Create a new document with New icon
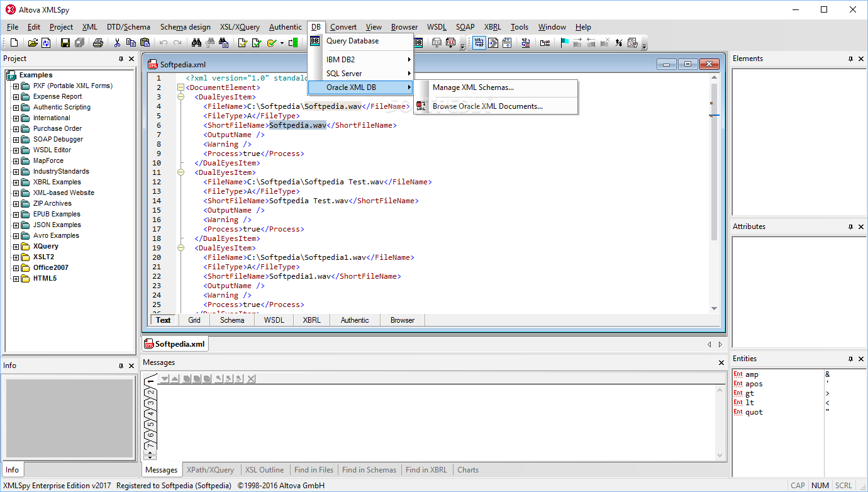 click(x=15, y=43)
